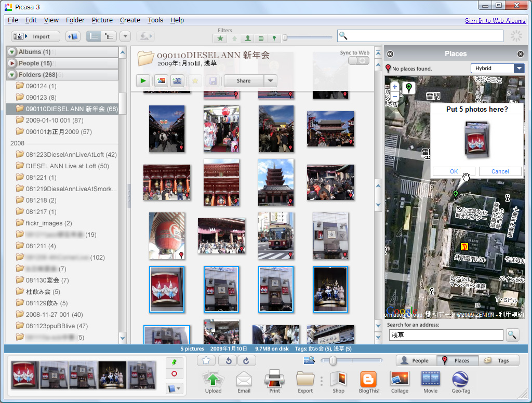Click the Geo-Tag button
The height and width of the screenshot is (403, 532).
461,382
